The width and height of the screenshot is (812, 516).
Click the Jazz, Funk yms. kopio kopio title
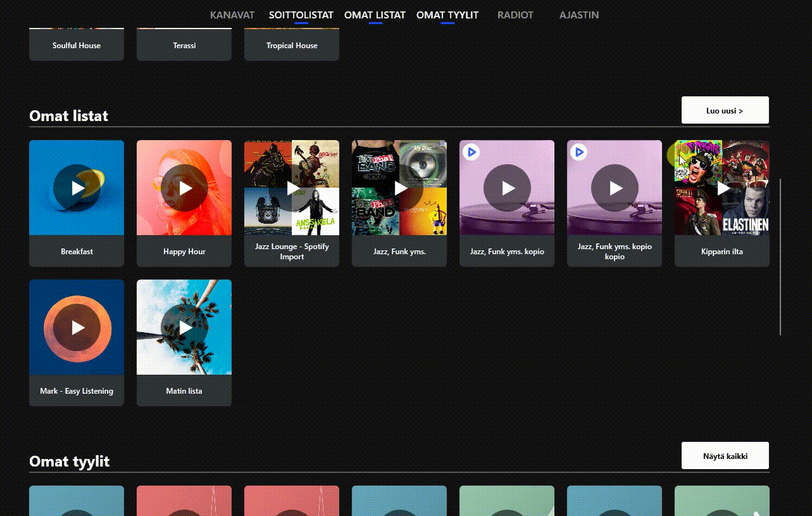[x=615, y=252]
